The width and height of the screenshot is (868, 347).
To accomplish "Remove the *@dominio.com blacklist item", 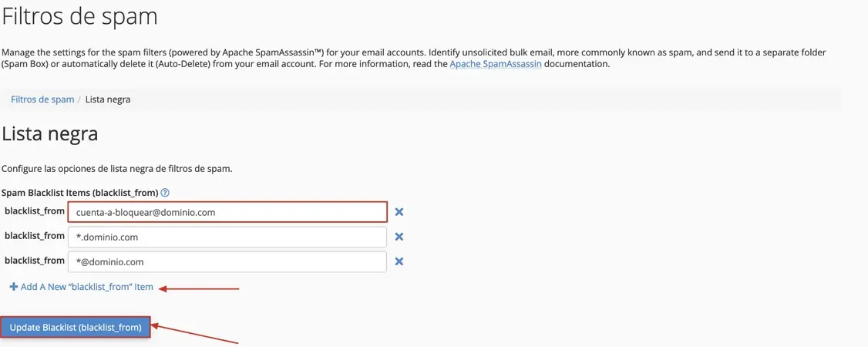I will pos(399,261).
